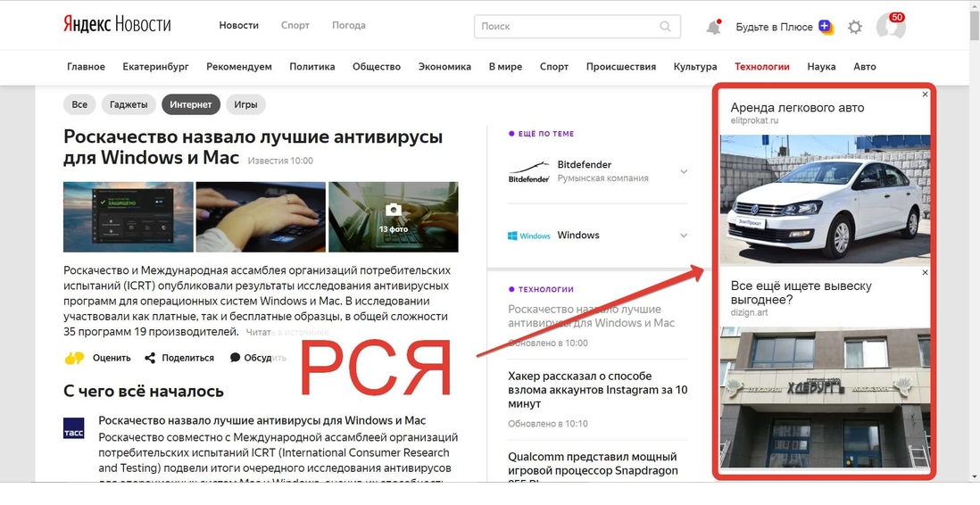Click Читать в источнике link

(x=287, y=332)
